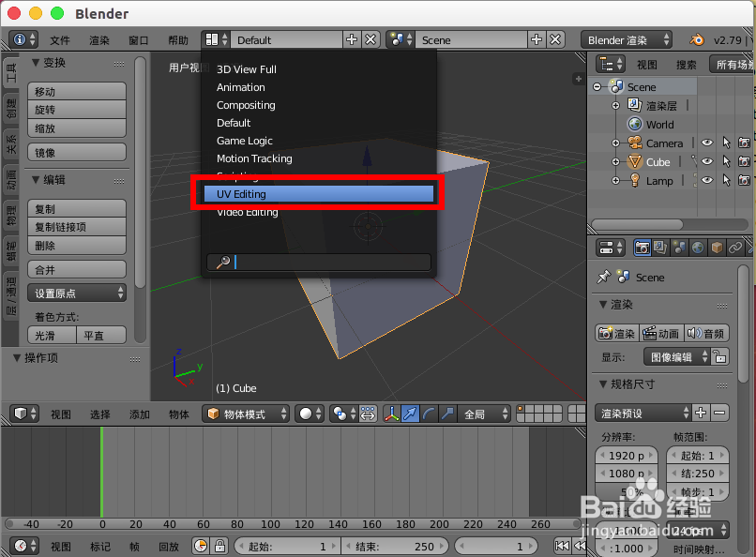Screen dimensions: 756x557
Task: Toggle Camera selectability arrow
Action: point(726,143)
